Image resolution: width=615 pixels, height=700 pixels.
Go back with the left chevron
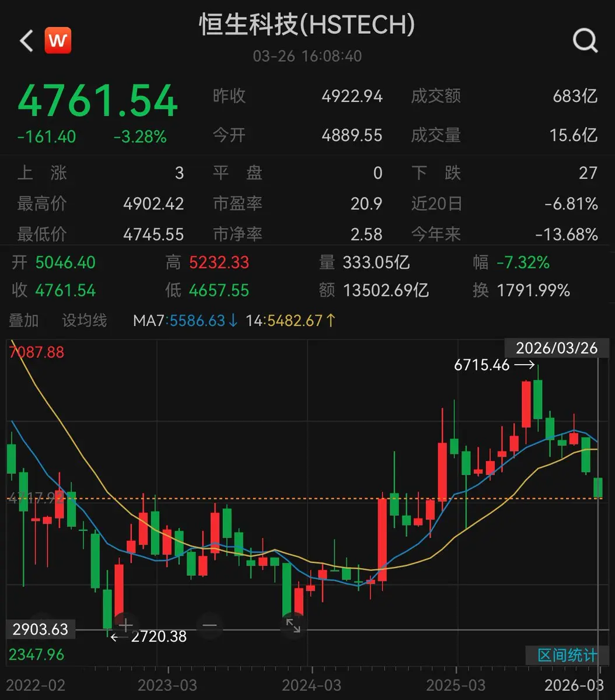26,41
